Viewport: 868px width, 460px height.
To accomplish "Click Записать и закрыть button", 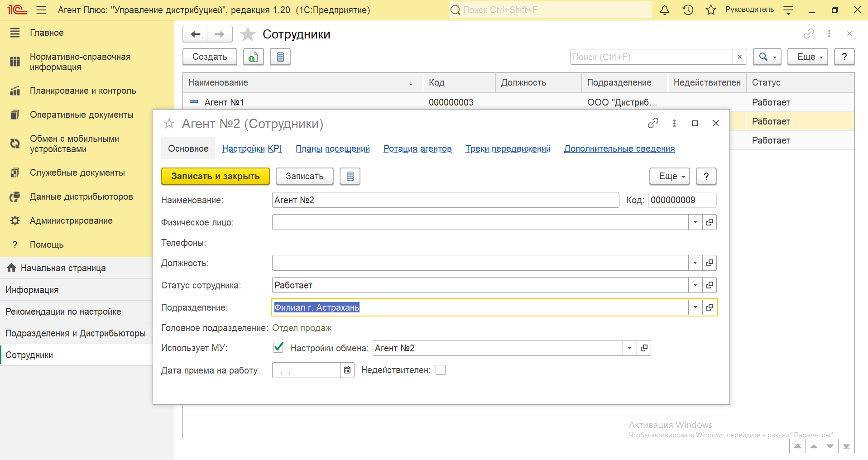I will (x=216, y=176).
